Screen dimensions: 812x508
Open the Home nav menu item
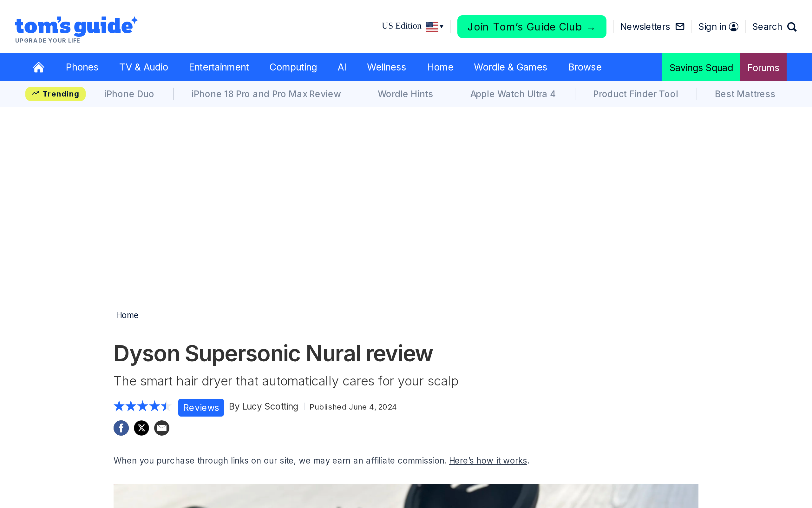pyautogui.click(x=440, y=67)
